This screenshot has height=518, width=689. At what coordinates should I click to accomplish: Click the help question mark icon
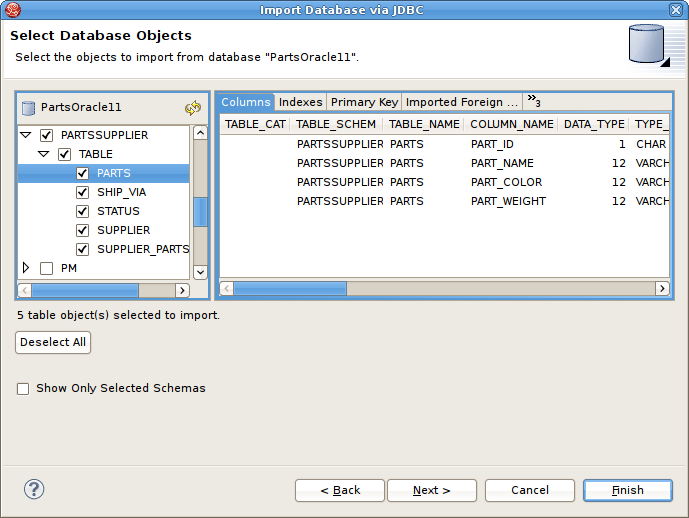click(x=34, y=490)
